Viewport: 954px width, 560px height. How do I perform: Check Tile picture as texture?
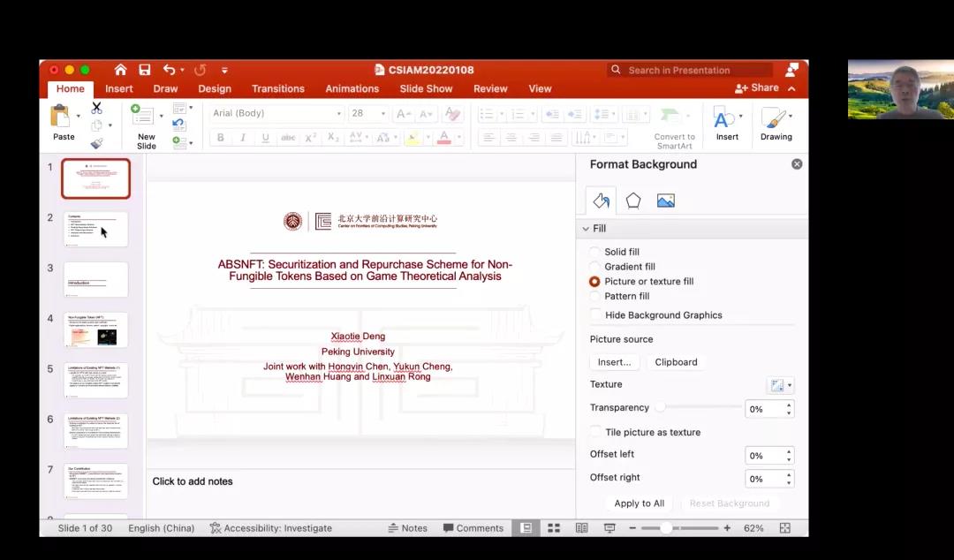tap(596, 433)
